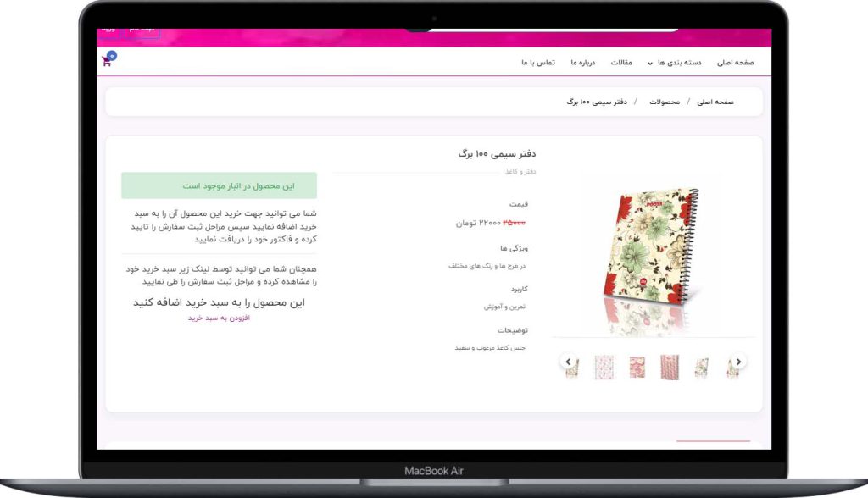The height and width of the screenshot is (498, 868).
Task: Select the red floral notebook thumbnail in the gallery center
Action: (x=637, y=367)
